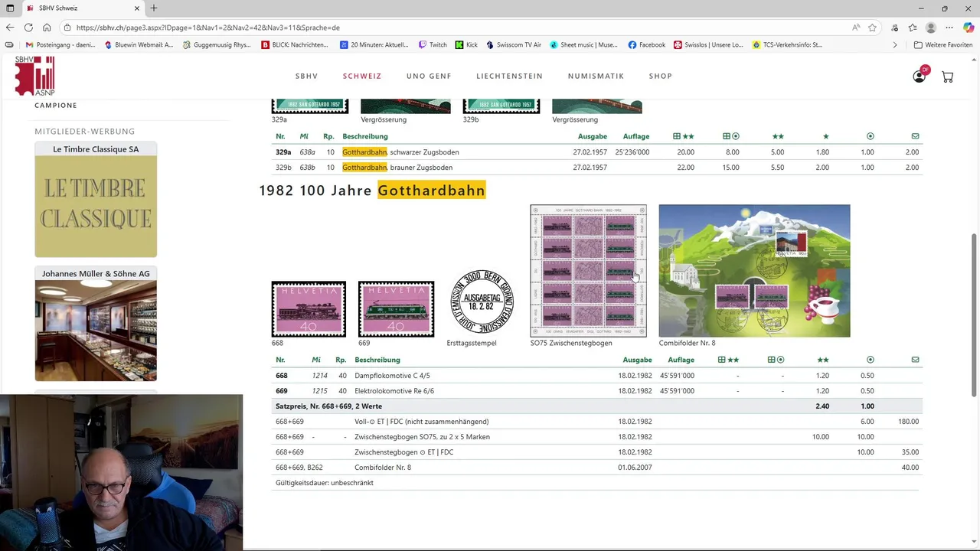Click Combifolder Nr. 8 row, 40.00 price
Image resolution: width=980 pixels, height=551 pixels.
[910, 468]
